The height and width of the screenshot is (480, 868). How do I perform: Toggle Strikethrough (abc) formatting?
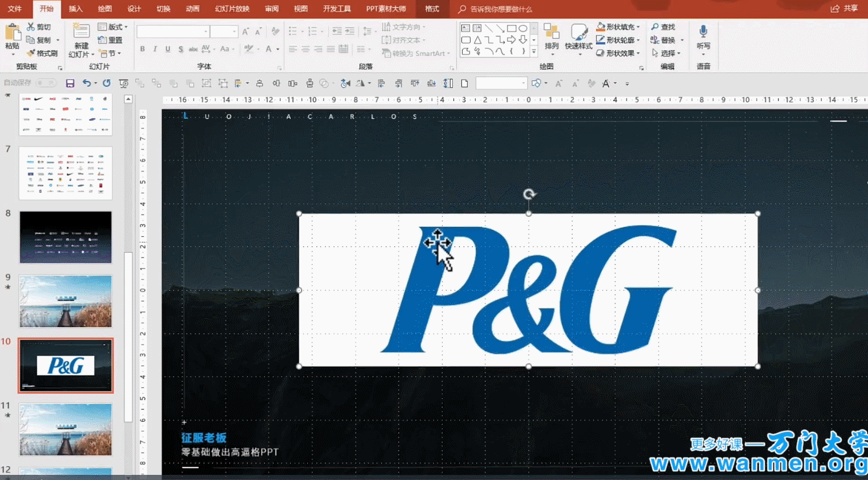(193, 49)
